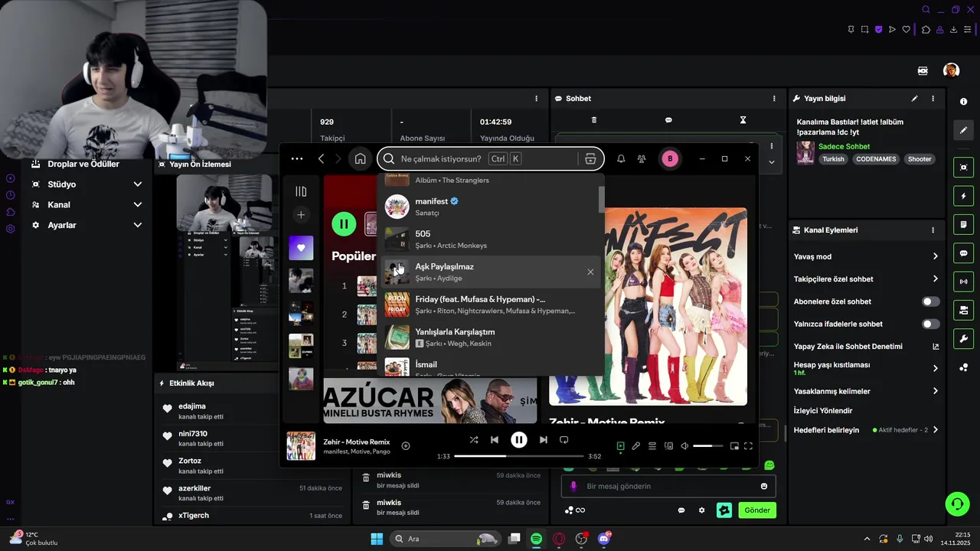The image size is (980, 551).
Task: Open Yavaş mod options
Action: point(866,256)
